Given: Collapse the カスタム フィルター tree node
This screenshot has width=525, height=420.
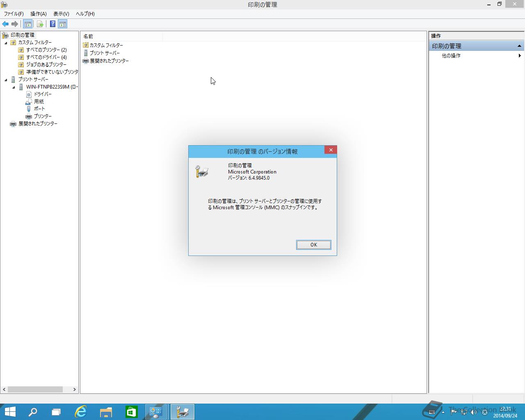Looking at the screenshot, I should pyautogui.click(x=6, y=43).
